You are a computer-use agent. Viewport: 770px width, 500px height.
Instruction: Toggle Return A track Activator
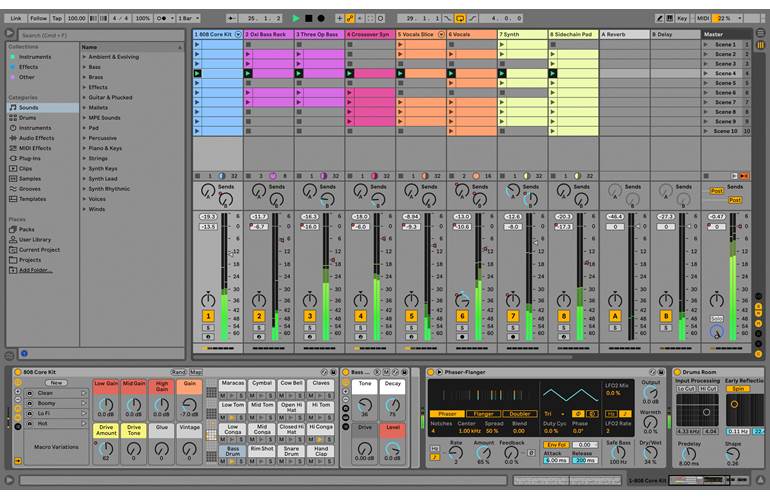(x=615, y=316)
